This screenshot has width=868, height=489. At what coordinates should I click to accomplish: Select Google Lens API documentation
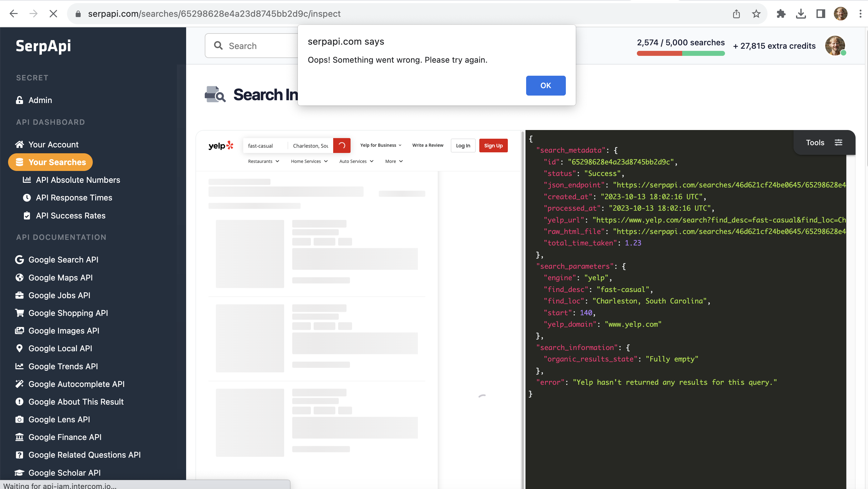(x=59, y=419)
